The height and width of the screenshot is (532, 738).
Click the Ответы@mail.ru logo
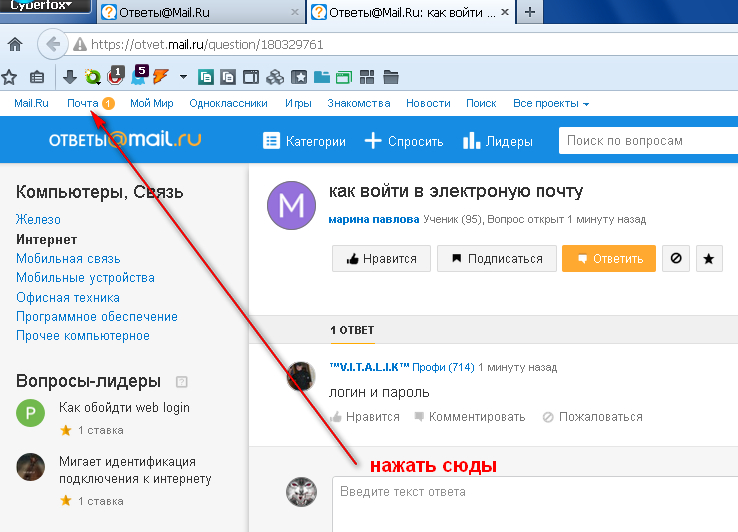[x=125, y=140]
